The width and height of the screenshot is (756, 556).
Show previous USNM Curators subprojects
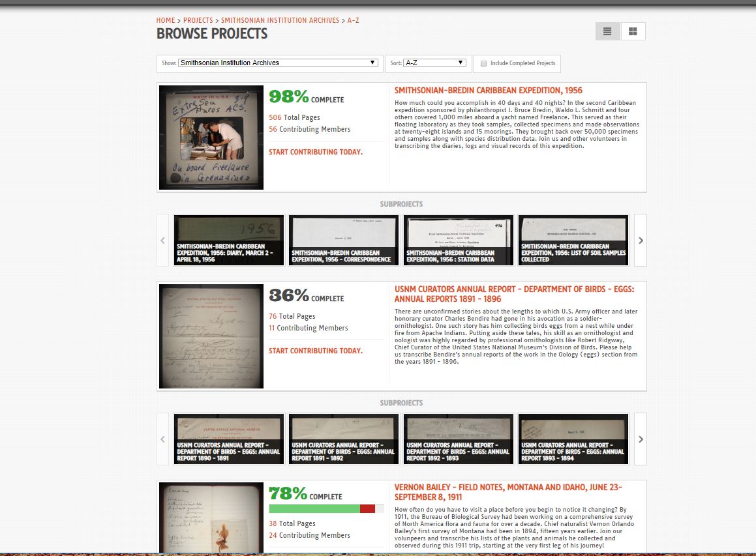pos(163,439)
